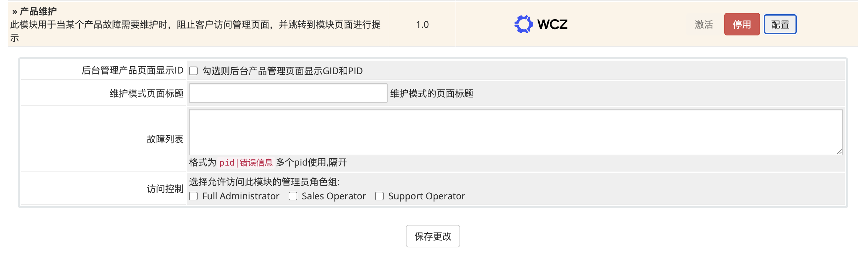Tick the Full Administrator checkbox
Viewport: 868px width, 253px height.
[193, 196]
